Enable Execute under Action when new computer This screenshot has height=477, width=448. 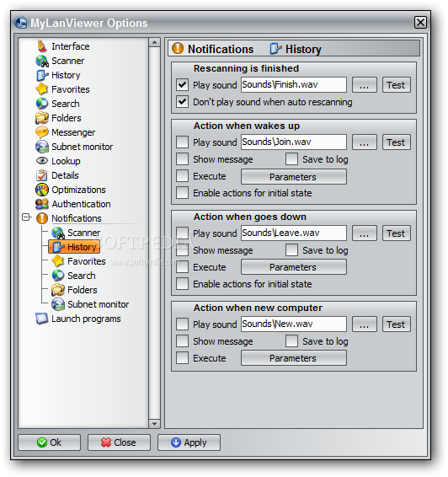click(182, 357)
